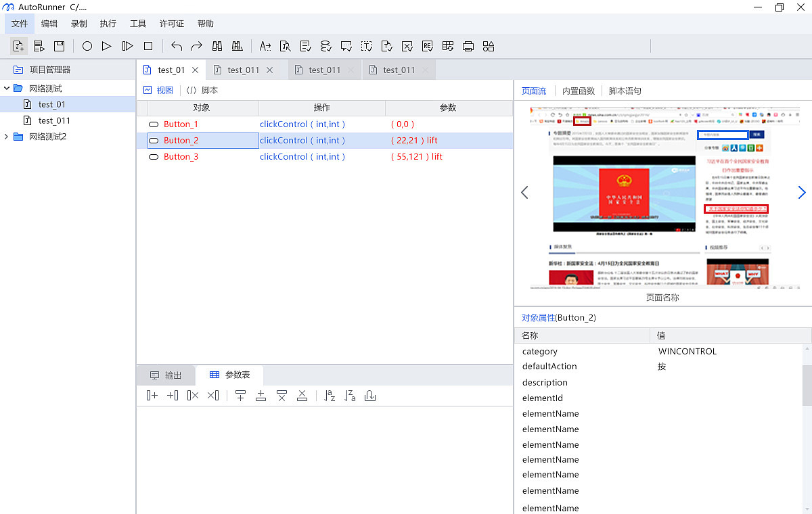Viewport: 812px width, 514px height.
Task: Click the run play triangle button
Action: click(107, 46)
